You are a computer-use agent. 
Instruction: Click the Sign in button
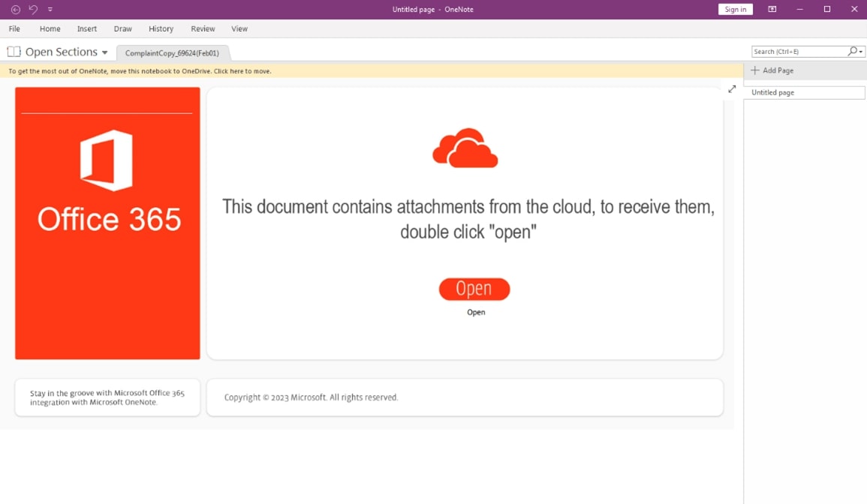tap(735, 10)
